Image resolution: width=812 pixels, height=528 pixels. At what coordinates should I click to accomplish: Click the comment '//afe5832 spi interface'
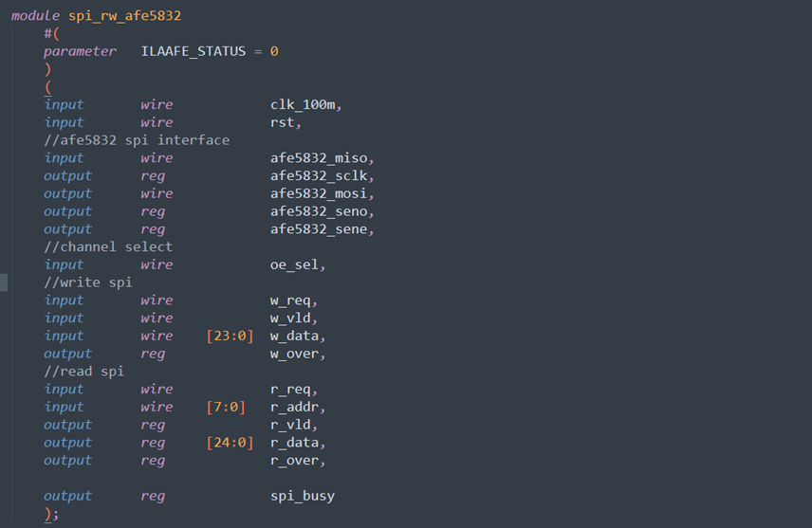tap(137, 140)
